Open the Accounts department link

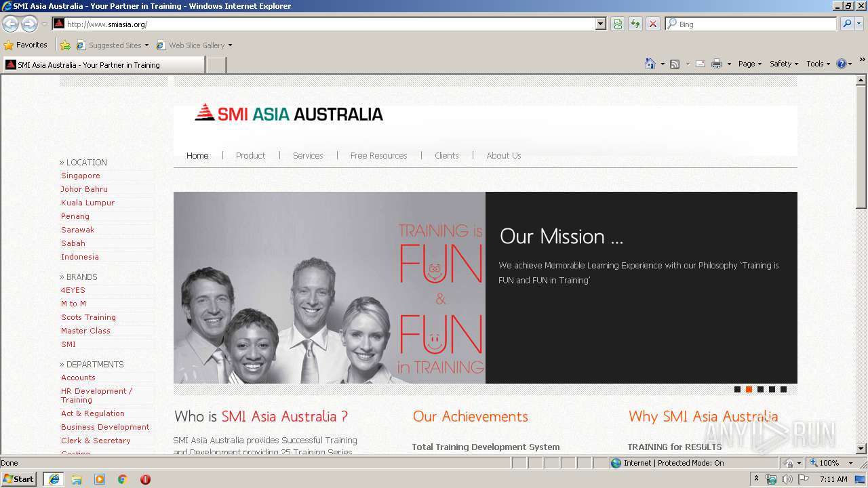78,378
